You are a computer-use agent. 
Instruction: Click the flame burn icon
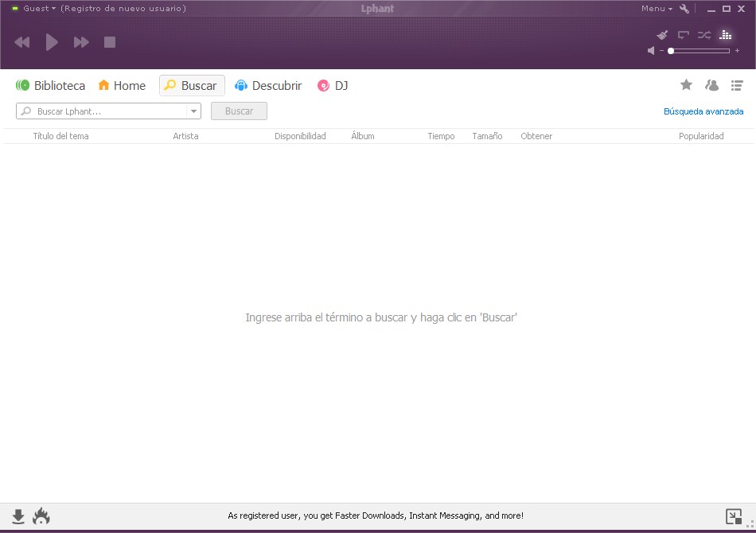click(41, 516)
